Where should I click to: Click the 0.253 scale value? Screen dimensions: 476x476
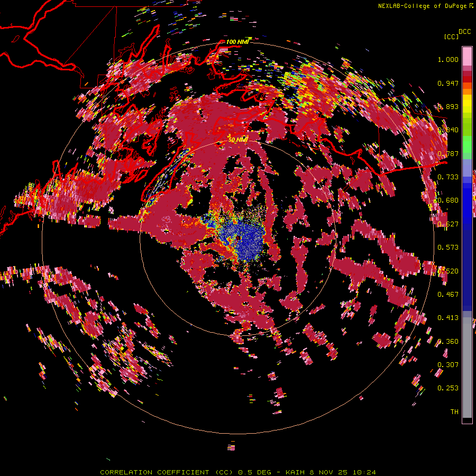448,388
